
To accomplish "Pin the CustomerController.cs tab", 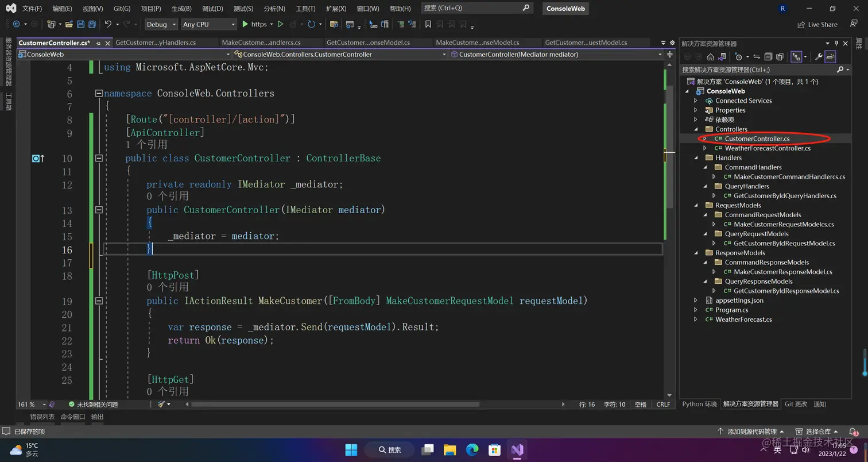I will (98, 43).
